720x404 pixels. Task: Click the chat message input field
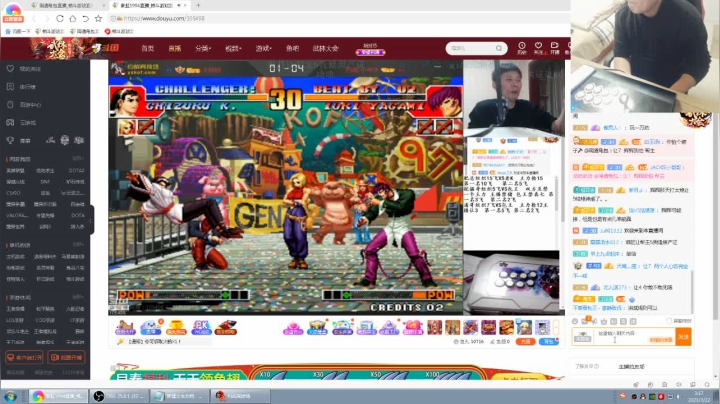point(635,337)
